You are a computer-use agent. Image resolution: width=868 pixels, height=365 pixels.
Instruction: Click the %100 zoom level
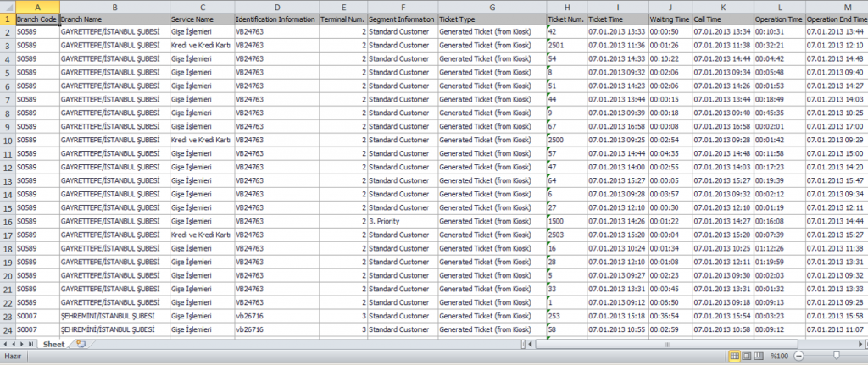780,356
